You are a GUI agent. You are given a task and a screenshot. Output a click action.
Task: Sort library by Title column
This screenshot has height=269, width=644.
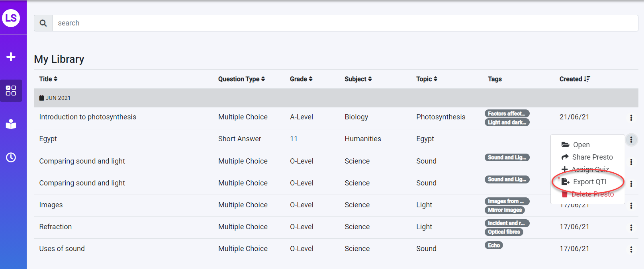tap(48, 79)
